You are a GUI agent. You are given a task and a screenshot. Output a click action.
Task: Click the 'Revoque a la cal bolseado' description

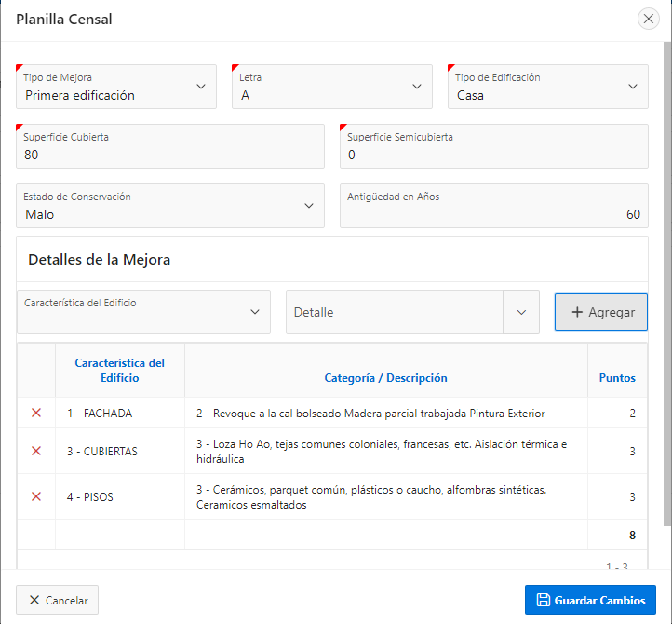pos(370,413)
